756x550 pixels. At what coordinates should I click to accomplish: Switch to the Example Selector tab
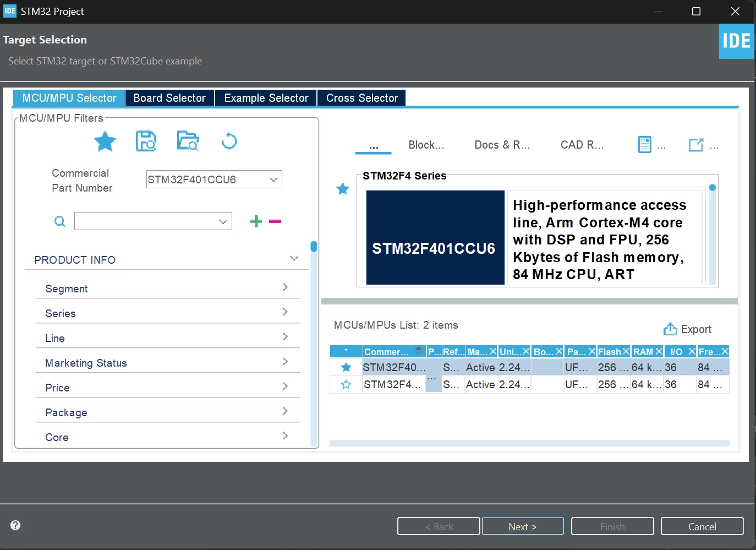click(266, 98)
